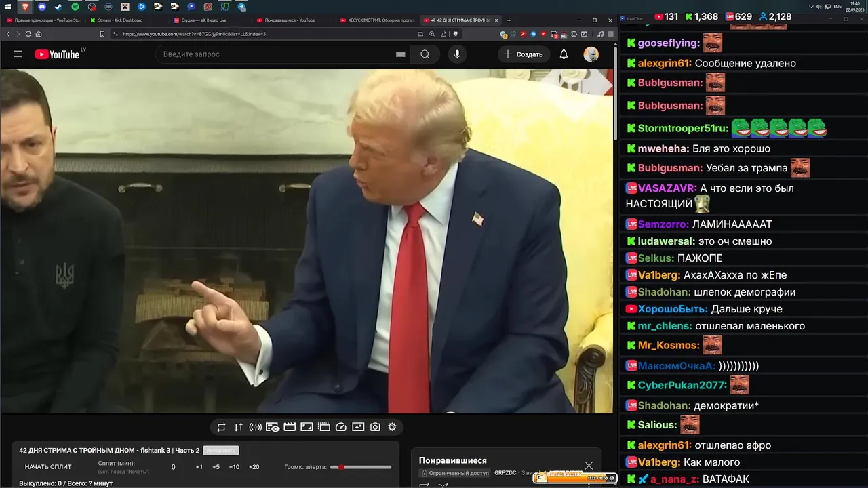
Task: Click the split minutes value 0 field
Action: pos(174,467)
